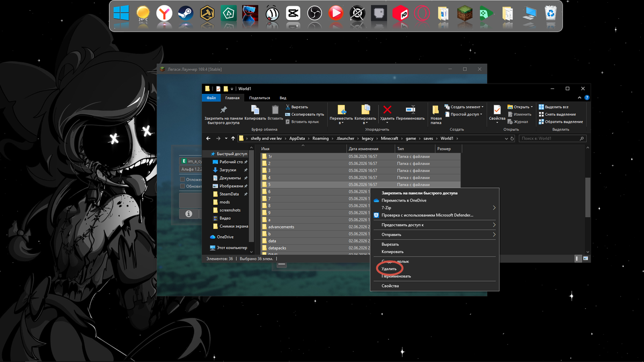Toggle the Обнови... checkbox in Легаси Лаунчер
Image resolution: width=644 pixels, height=362 pixels.
coord(183,187)
